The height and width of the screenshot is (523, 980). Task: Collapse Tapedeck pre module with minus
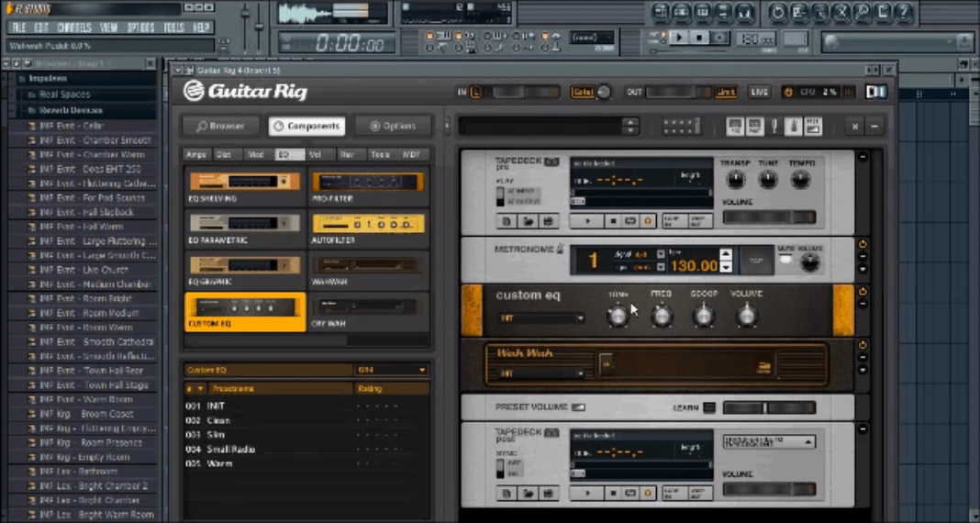[x=863, y=156]
